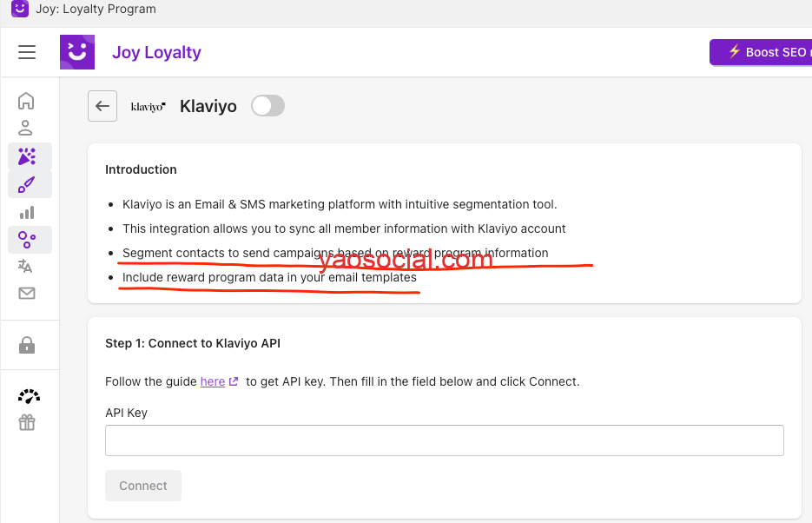The width and height of the screenshot is (812, 523).
Task: Open the hamburger navigation menu
Action: coord(27,52)
